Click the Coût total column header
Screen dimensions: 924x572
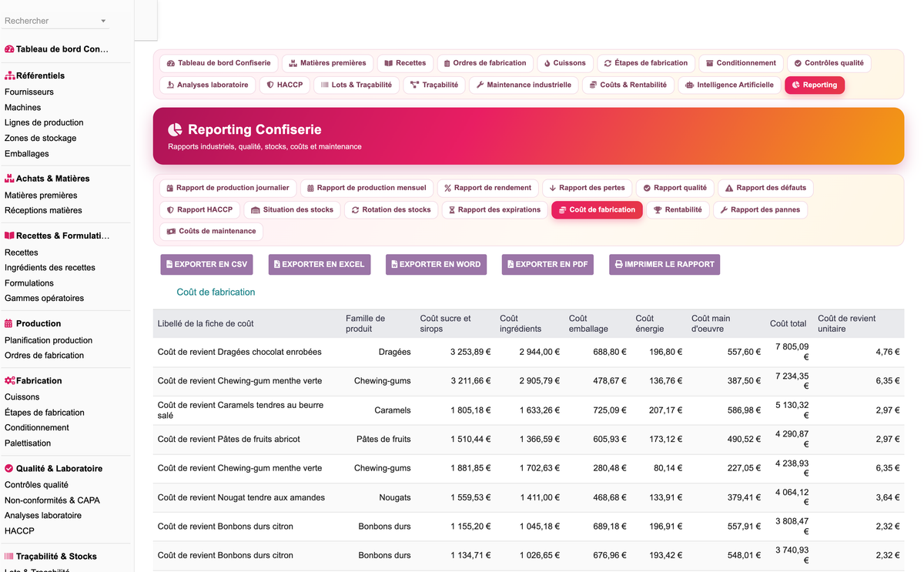point(788,323)
